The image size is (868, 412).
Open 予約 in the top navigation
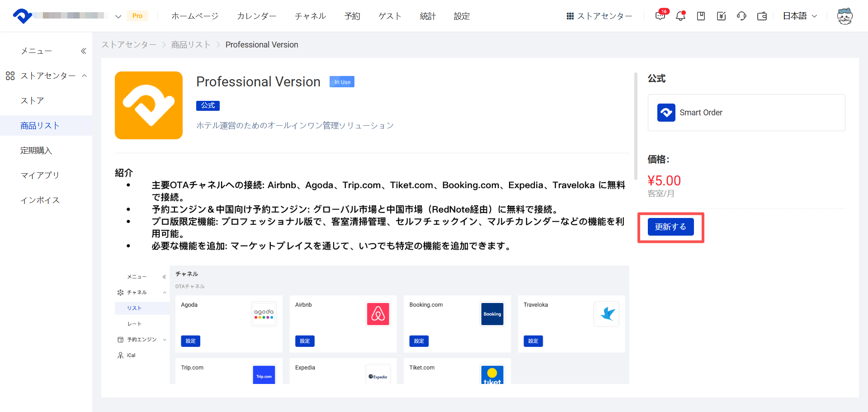[352, 16]
